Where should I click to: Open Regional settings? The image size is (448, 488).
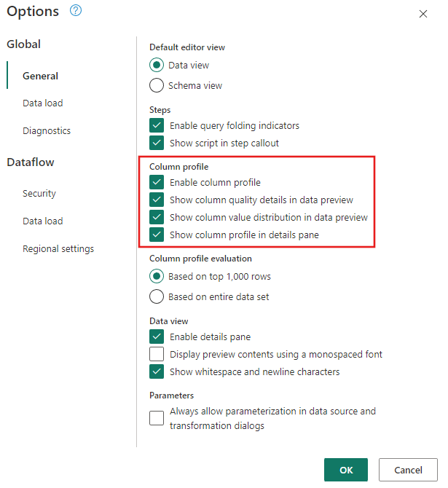tap(58, 248)
